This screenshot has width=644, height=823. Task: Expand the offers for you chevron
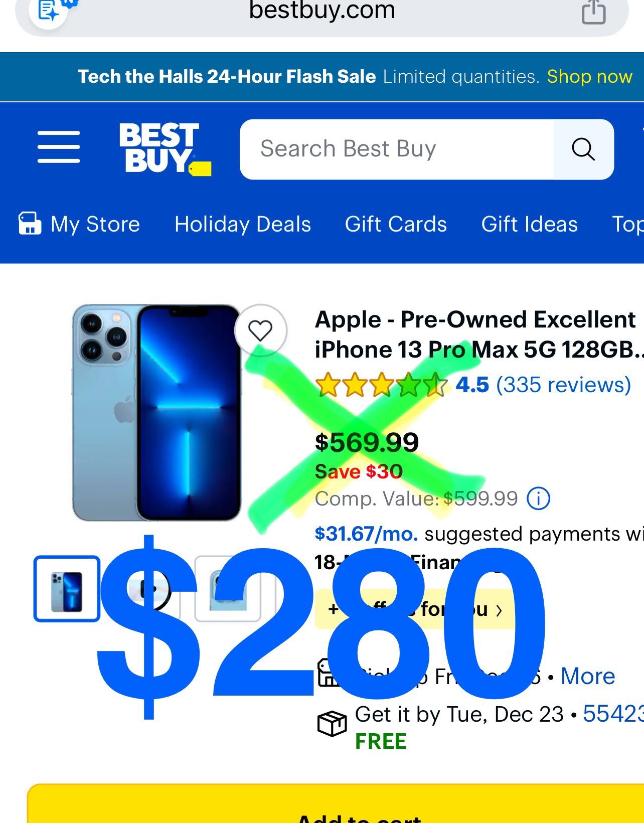tap(499, 610)
